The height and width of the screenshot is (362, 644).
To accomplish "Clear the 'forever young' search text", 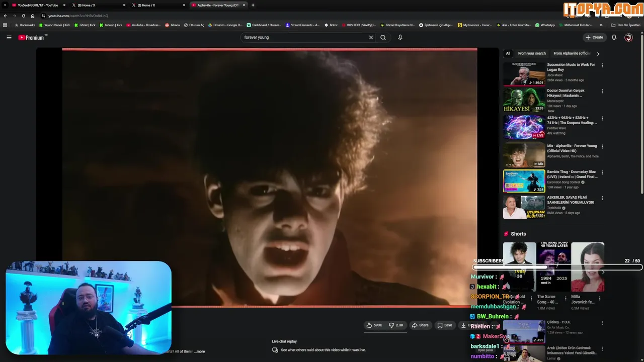I will [371, 37].
